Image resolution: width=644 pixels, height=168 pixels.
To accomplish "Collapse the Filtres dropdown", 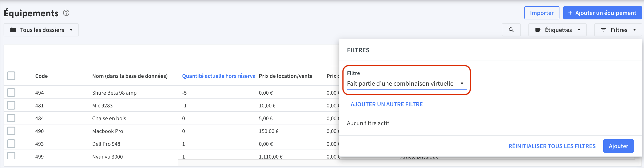I will click(618, 30).
